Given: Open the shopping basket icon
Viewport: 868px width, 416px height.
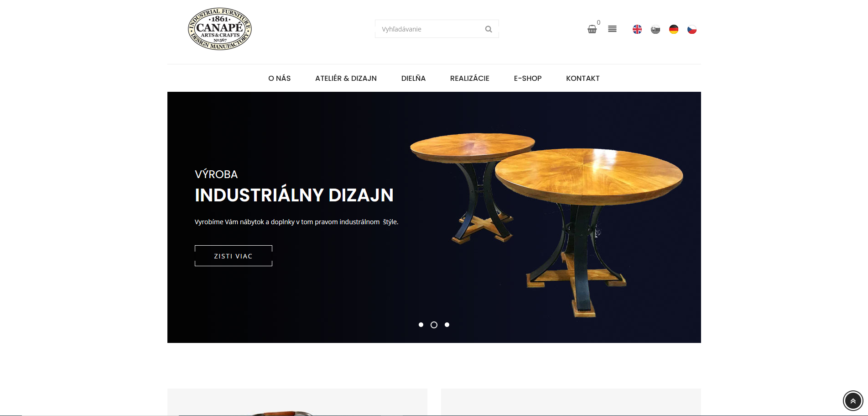Looking at the screenshot, I should click(x=592, y=29).
